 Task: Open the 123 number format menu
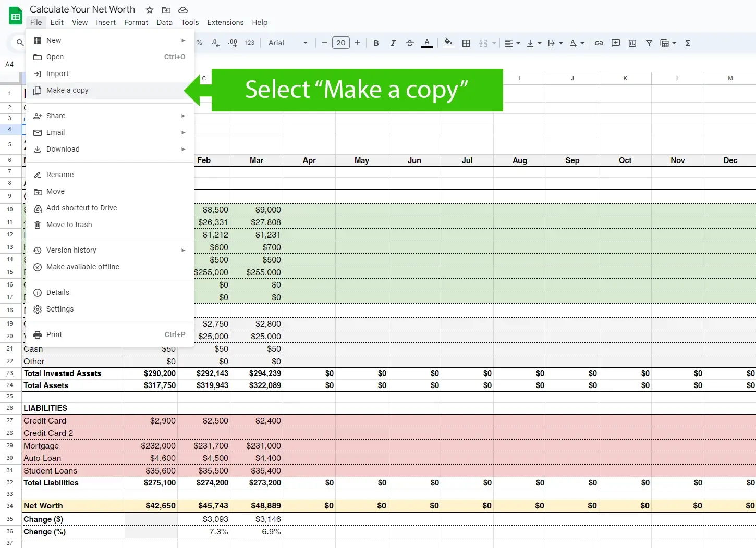[x=250, y=43]
